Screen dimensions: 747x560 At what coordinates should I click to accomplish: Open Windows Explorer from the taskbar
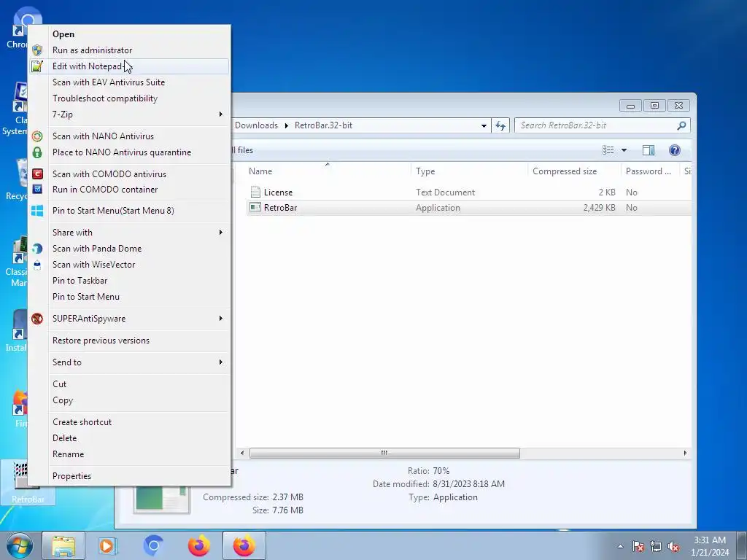[x=63, y=545]
